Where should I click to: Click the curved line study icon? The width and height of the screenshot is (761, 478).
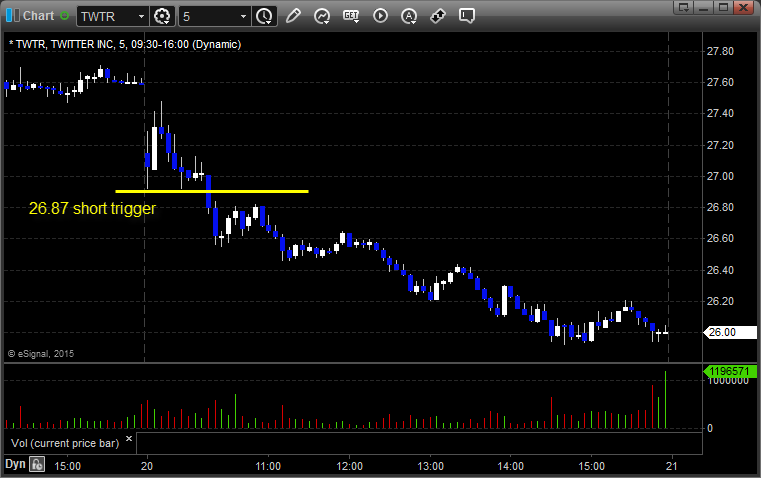[x=322, y=16]
